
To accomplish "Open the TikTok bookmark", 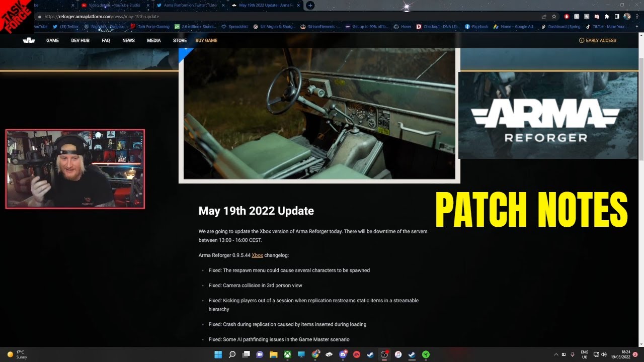I will click(607, 27).
